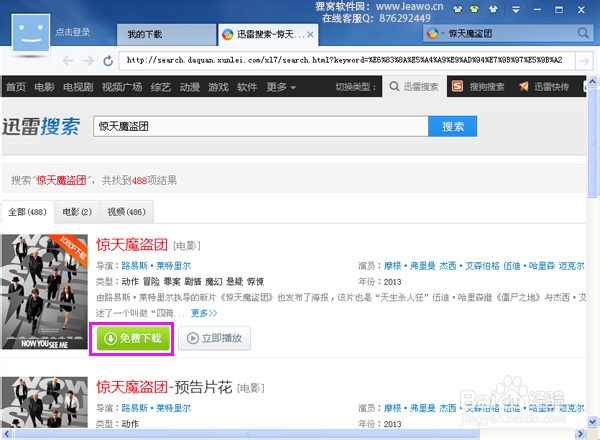
Task: Click the blue 搜索 button
Action: 453,126
